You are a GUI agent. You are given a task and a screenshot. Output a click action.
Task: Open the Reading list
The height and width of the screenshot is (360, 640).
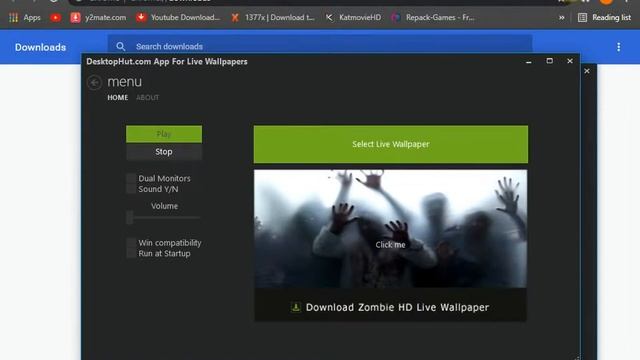pos(604,18)
